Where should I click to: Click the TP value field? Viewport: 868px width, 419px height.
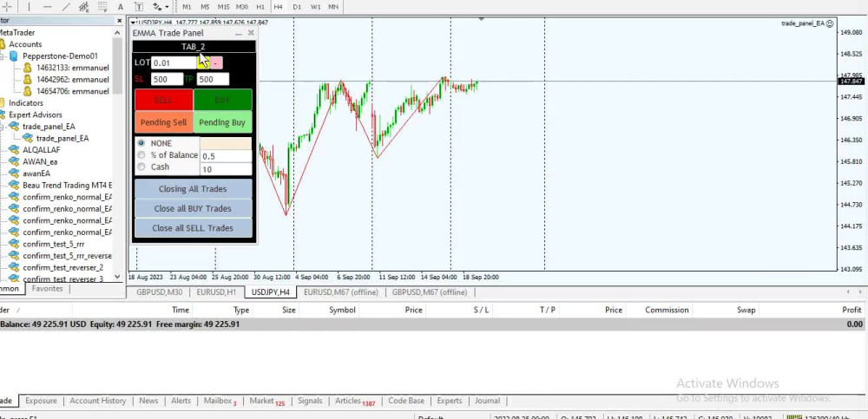(x=213, y=79)
